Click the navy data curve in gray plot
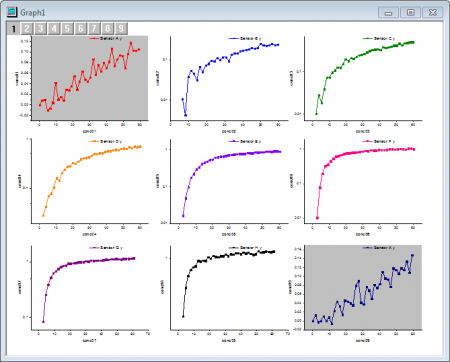450x362 pixels. [358, 282]
